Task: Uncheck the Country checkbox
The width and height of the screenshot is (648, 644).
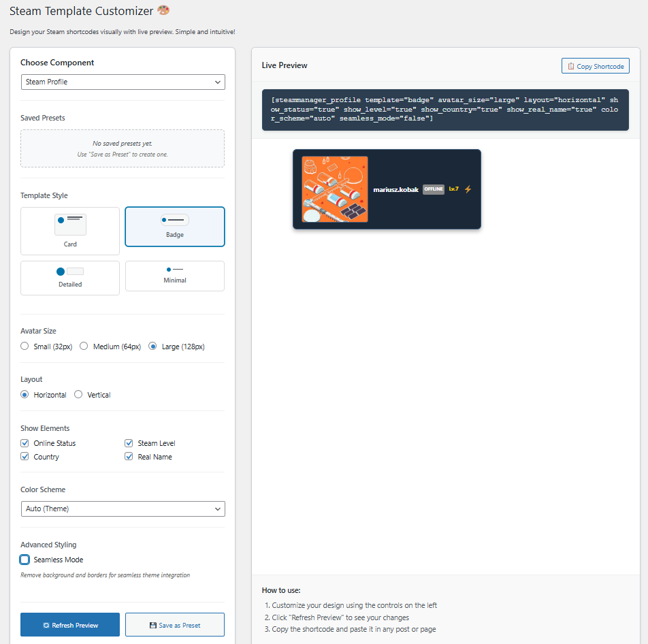Action: coord(25,457)
